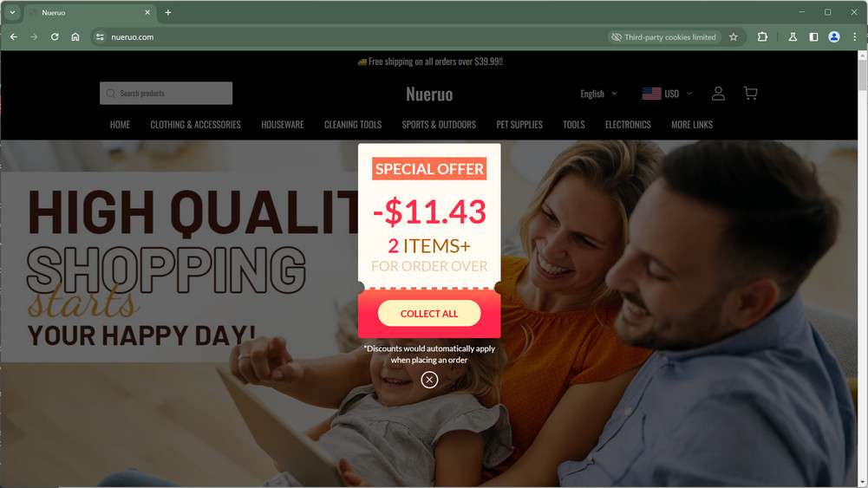Bookmark this page with the star icon
The height and width of the screenshot is (488, 868).
734,37
